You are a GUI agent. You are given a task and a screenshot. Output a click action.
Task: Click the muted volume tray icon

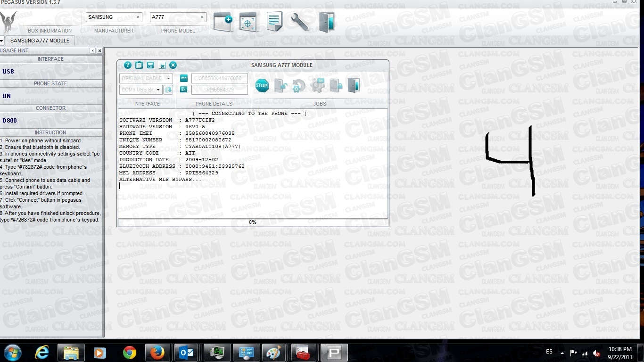coord(596,353)
